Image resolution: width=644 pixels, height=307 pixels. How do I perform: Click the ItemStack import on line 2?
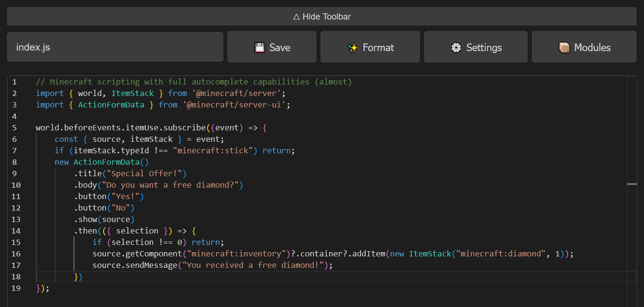tap(132, 93)
